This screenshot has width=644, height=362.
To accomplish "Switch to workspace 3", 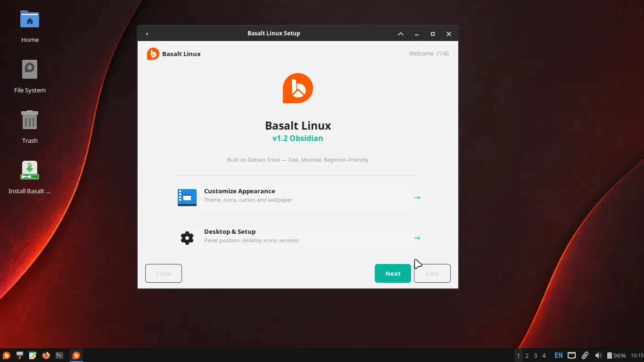I will click(x=536, y=355).
